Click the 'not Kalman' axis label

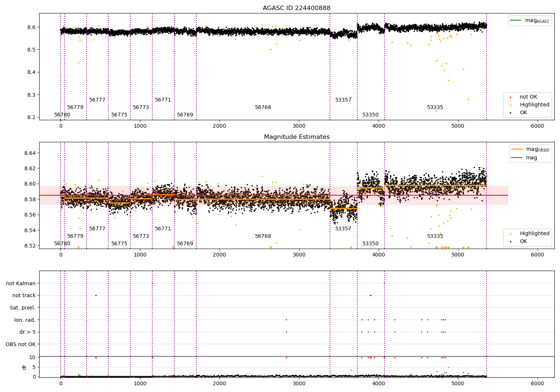[21, 283]
